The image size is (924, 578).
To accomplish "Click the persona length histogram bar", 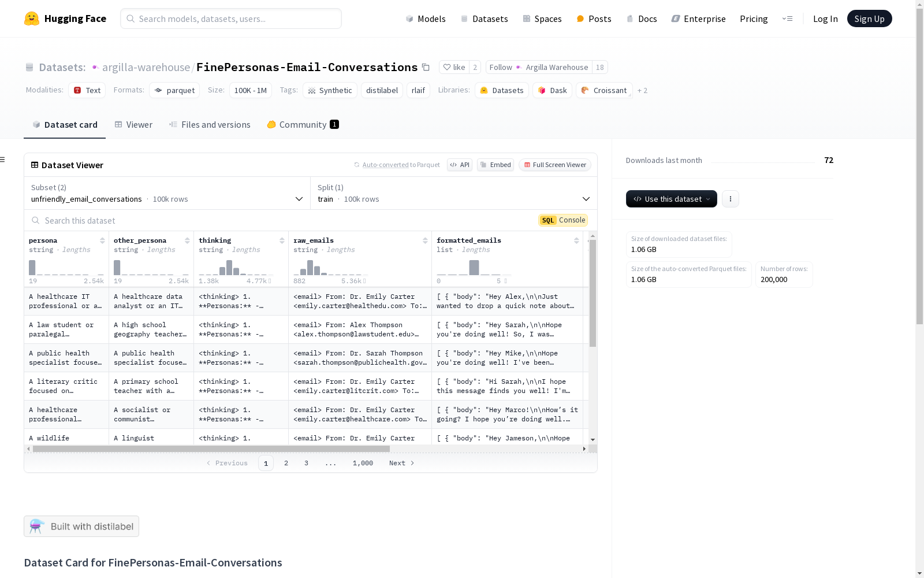I will pos(32,267).
